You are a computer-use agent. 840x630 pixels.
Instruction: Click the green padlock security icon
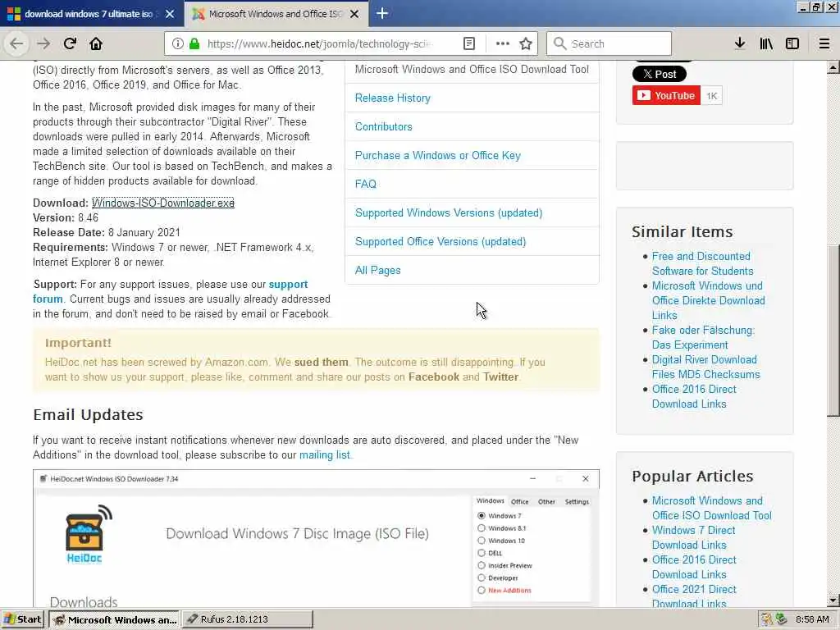pos(194,43)
